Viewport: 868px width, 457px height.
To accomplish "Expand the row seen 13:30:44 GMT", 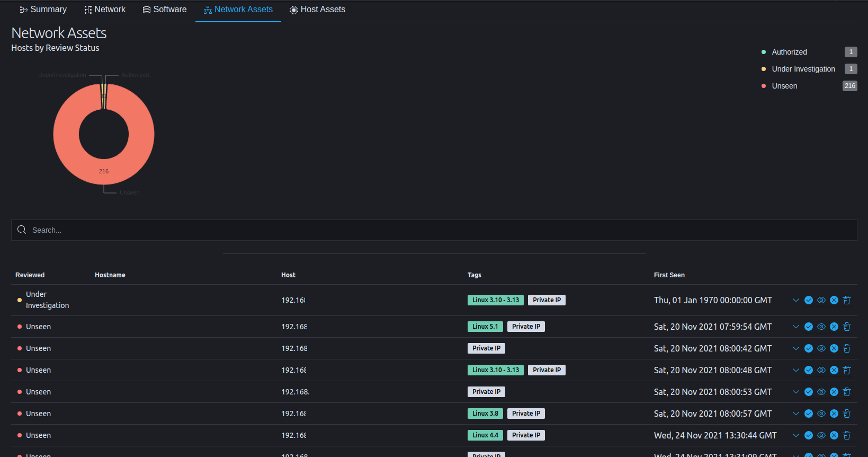I will coord(796,435).
